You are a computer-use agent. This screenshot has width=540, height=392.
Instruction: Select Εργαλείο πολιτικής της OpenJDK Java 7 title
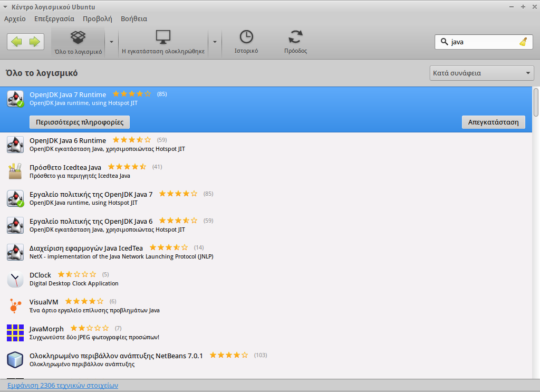pyautogui.click(x=91, y=194)
